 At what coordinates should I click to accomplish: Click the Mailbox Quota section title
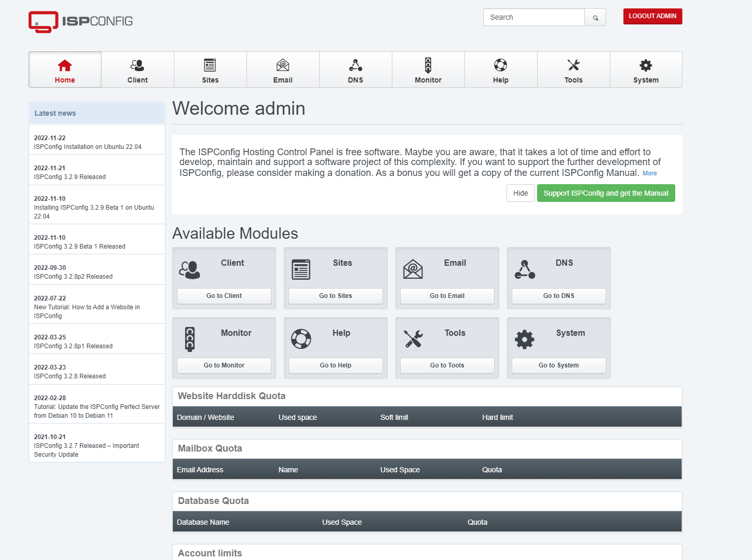[210, 448]
